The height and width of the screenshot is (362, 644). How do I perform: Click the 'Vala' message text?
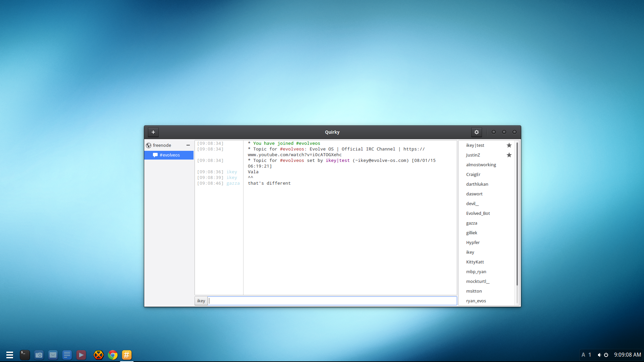[253, 172]
